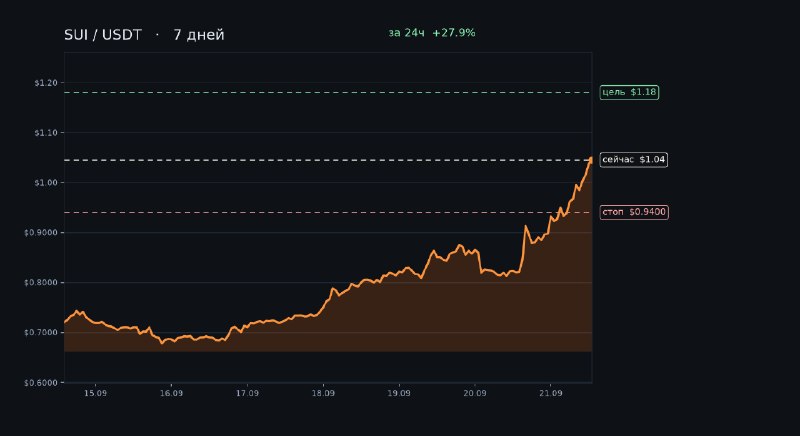
Task: Click the $0.6000 price axis label
Action: (41, 382)
